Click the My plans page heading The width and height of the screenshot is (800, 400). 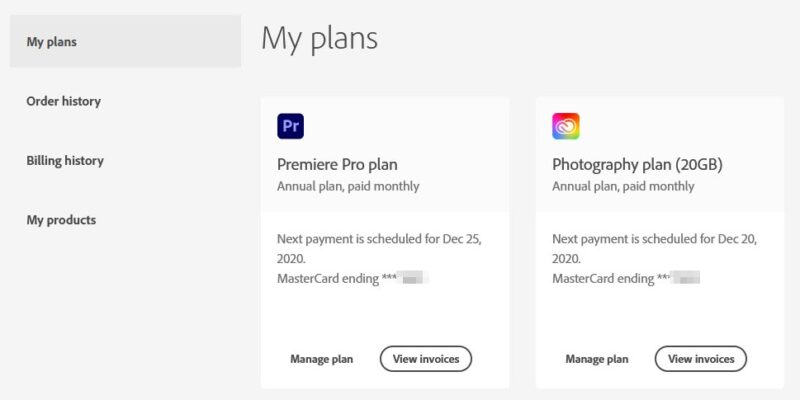pyautogui.click(x=319, y=38)
